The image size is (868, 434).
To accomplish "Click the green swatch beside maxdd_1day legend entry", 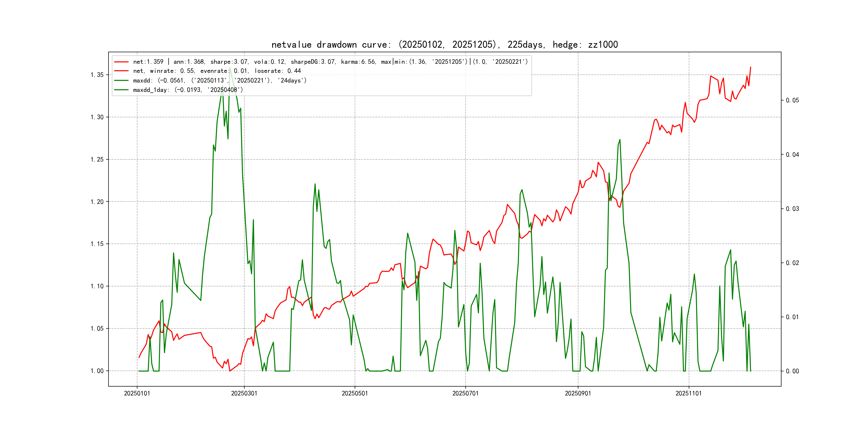I will coord(121,90).
